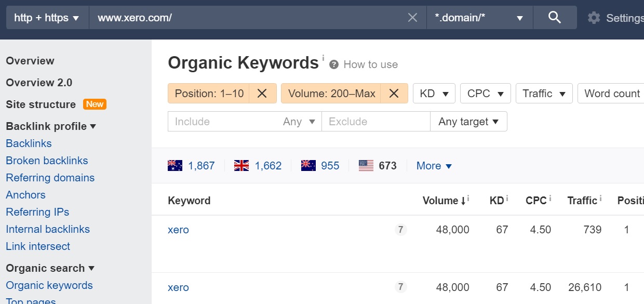Collapse the Organic search section
This screenshot has height=304, width=644.
coord(50,268)
